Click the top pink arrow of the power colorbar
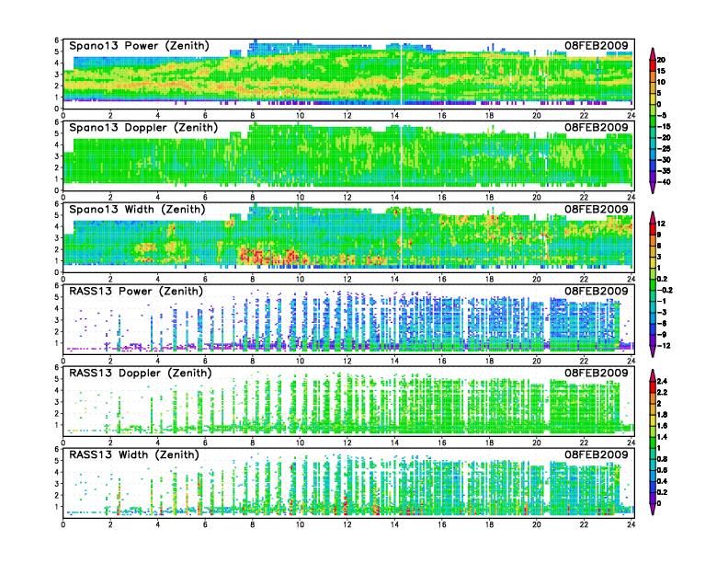This screenshot has height=563, width=728. [x=653, y=53]
